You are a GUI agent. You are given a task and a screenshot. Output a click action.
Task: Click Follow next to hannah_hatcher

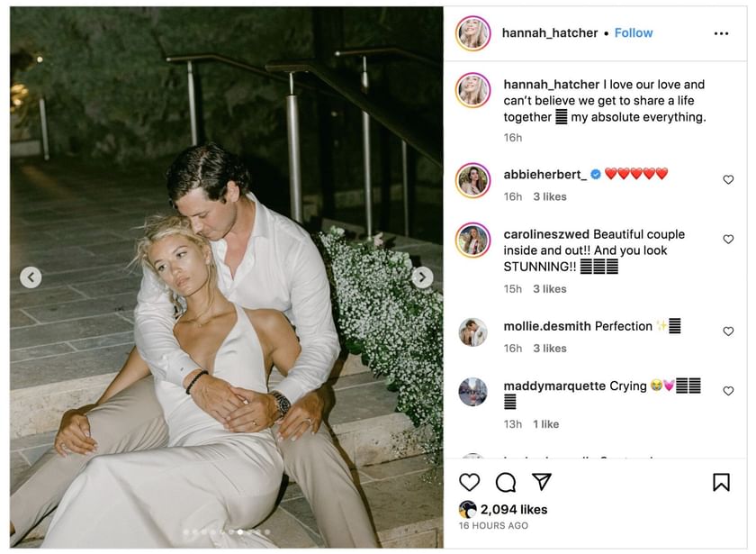point(634,32)
